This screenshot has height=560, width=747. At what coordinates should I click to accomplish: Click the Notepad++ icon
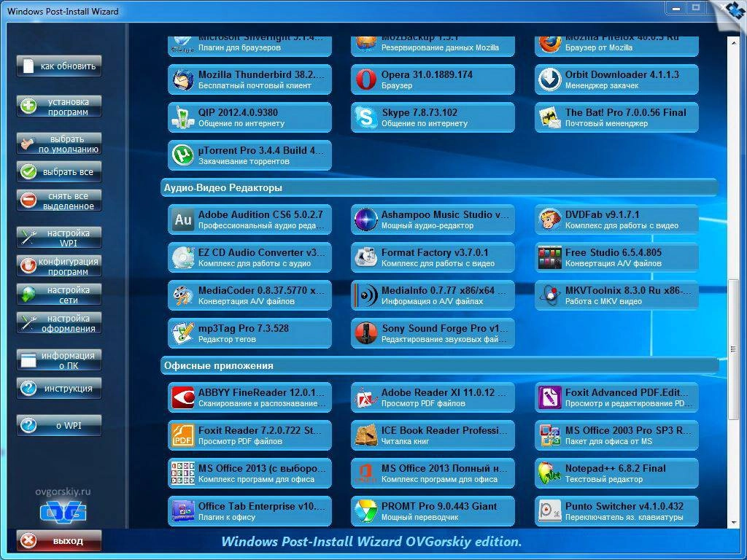[550, 473]
